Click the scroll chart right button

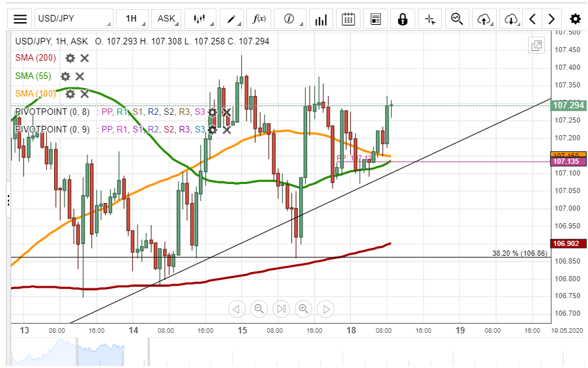click(326, 309)
